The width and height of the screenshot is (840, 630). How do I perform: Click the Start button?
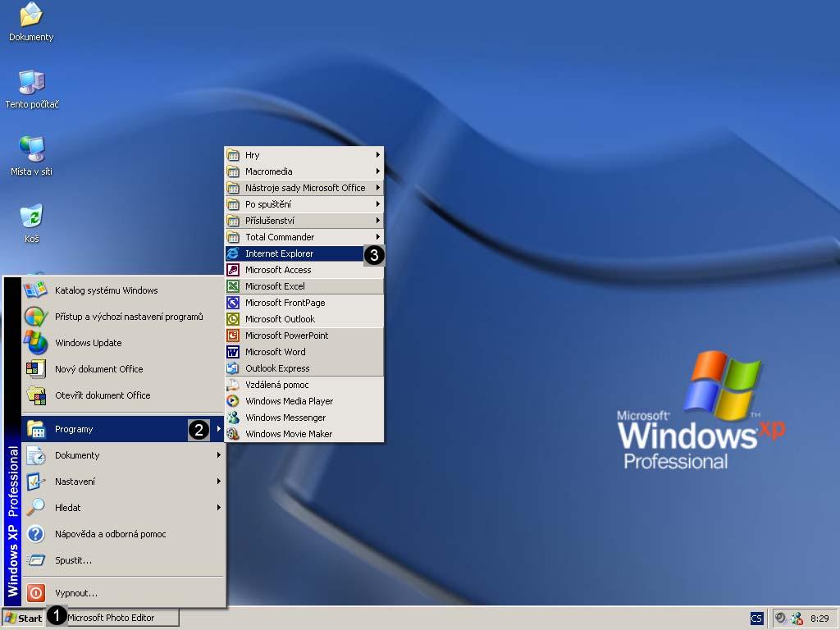click(x=23, y=619)
